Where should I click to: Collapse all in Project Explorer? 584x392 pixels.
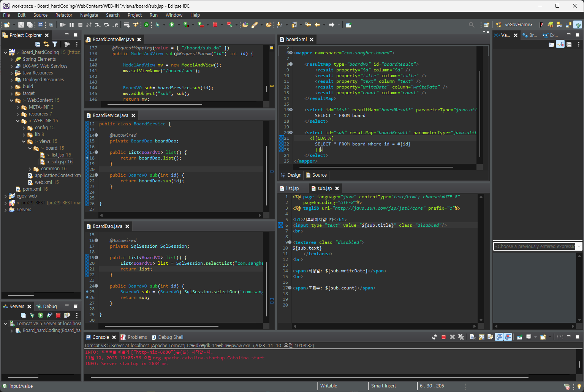point(38,44)
